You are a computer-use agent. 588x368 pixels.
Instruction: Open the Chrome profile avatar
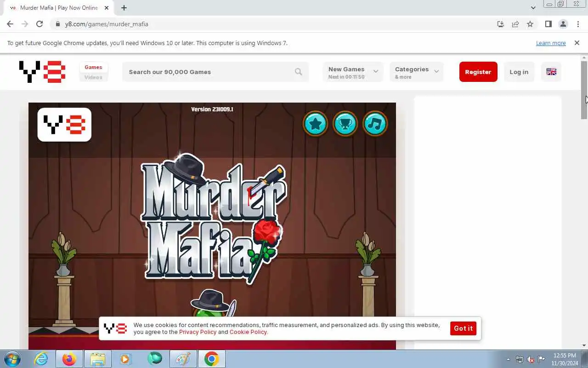[563, 24]
